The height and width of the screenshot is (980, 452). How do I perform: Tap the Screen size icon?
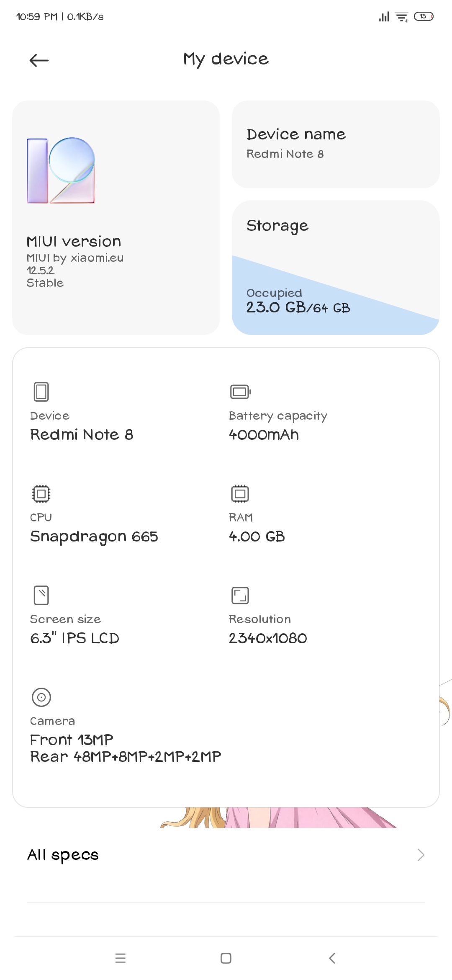click(x=41, y=595)
